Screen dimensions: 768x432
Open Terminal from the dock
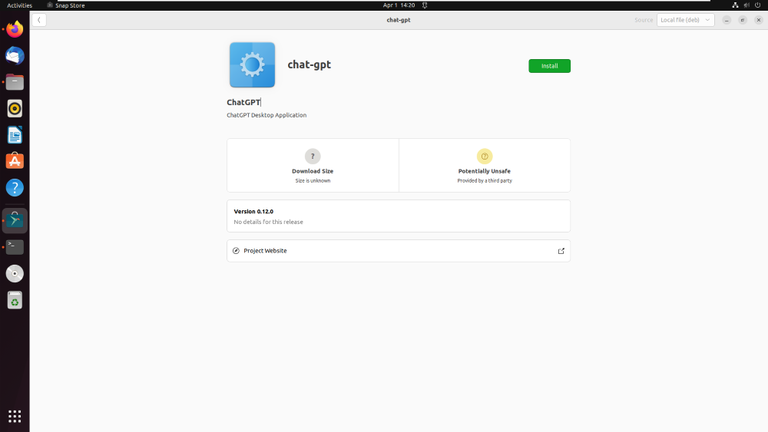15,247
